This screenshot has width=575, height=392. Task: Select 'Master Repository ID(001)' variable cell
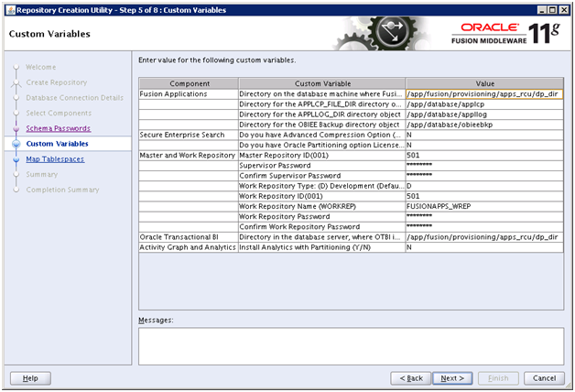322,156
